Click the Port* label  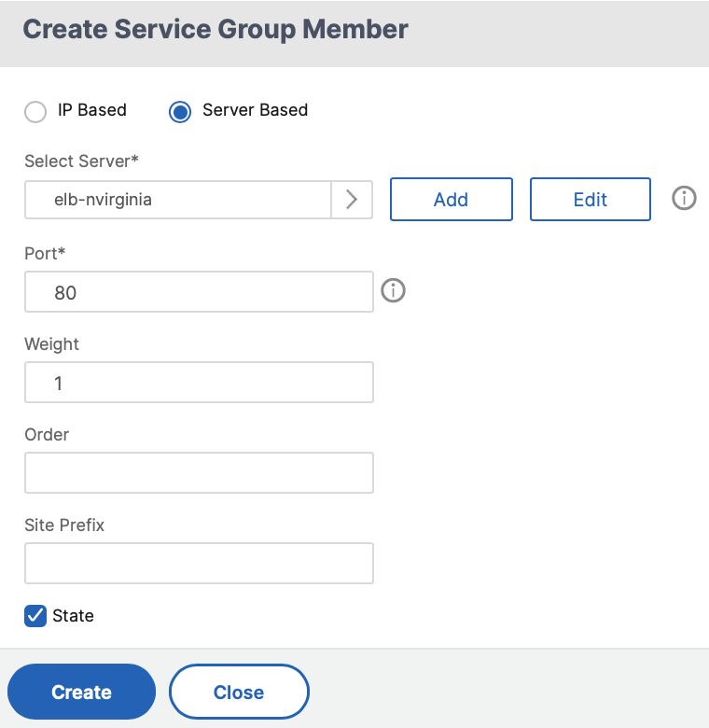tap(45, 254)
